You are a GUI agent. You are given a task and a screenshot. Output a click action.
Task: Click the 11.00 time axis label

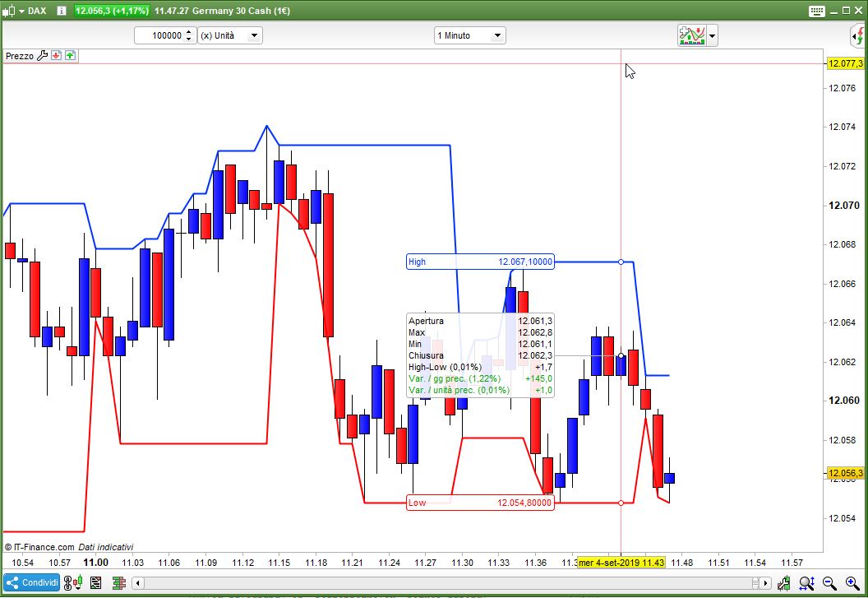[x=96, y=563]
